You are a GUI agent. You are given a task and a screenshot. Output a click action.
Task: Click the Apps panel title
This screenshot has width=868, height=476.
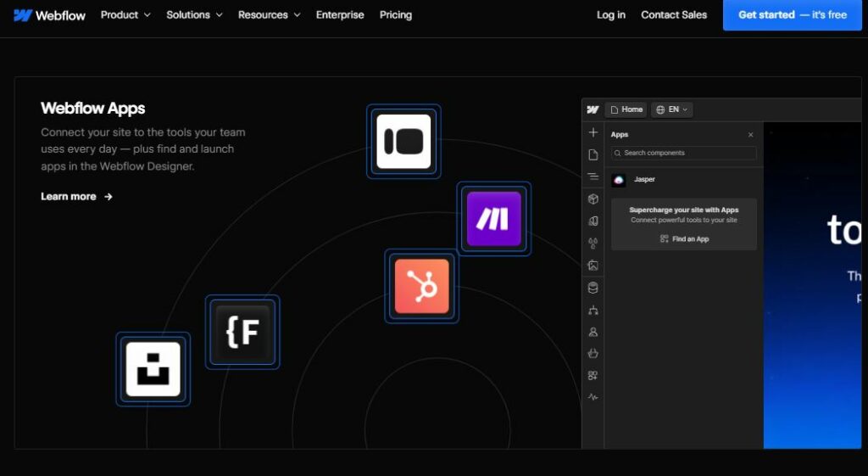coord(620,135)
